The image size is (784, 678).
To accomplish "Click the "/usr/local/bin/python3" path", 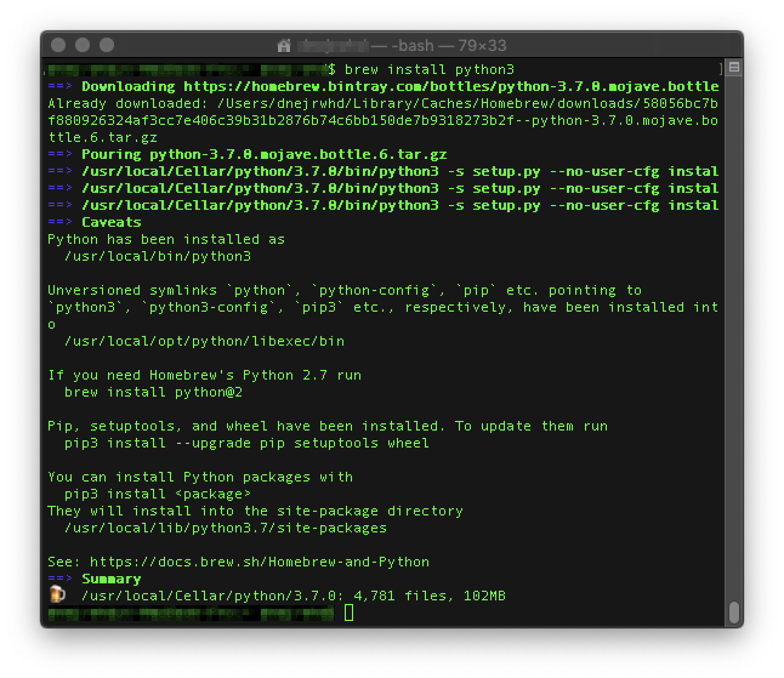I will click(x=158, y=256).
